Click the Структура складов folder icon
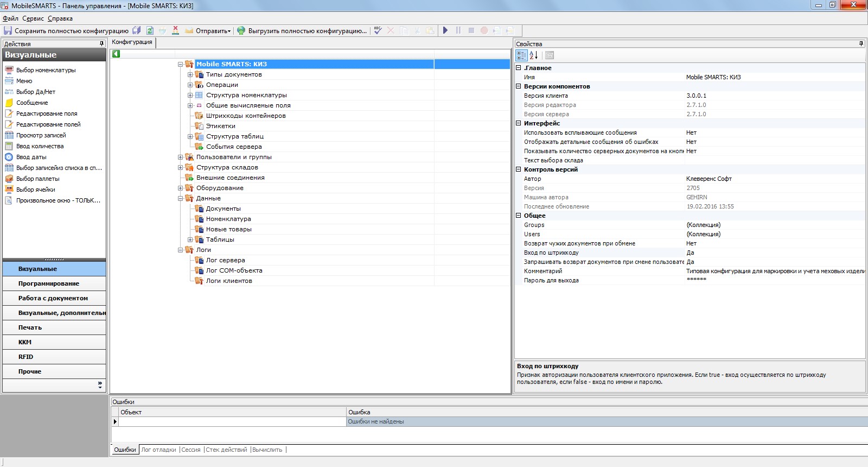The width and height of the screenshot is (868, 467). [189, 167]
